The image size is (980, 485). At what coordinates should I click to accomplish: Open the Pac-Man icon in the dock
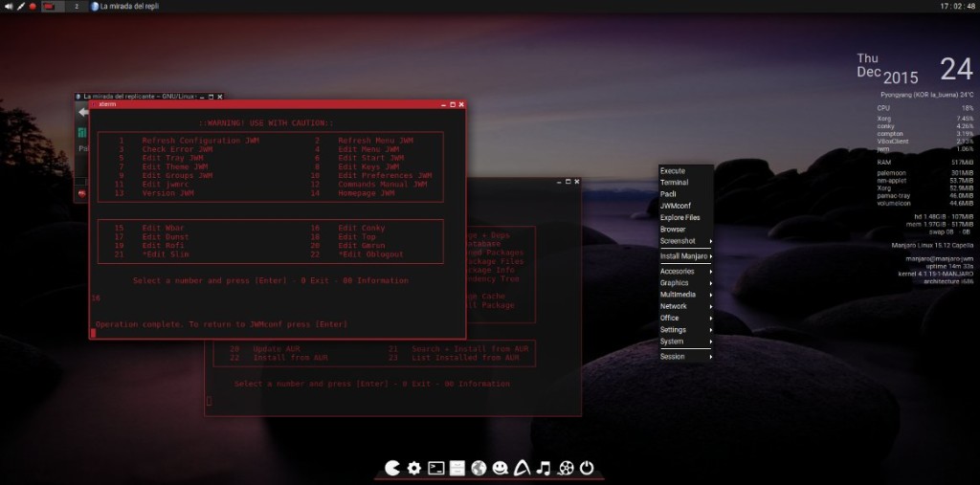point(391,468)
